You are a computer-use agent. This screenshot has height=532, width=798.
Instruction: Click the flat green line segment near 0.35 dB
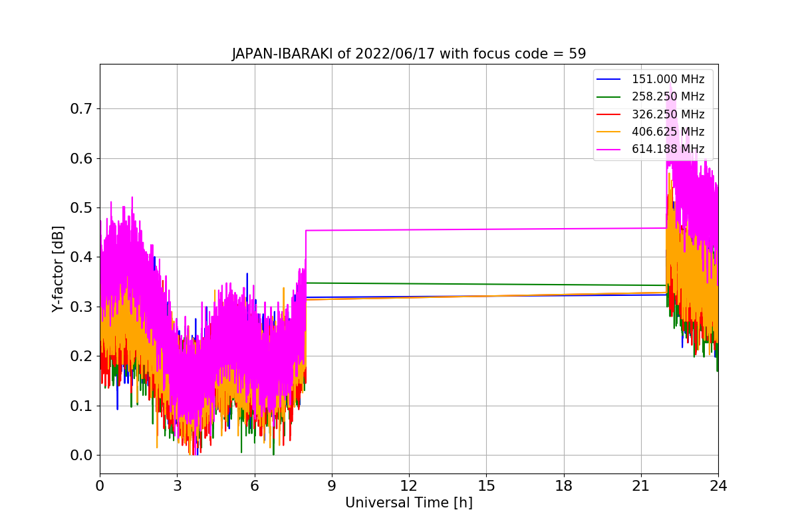tap(486, 284)
